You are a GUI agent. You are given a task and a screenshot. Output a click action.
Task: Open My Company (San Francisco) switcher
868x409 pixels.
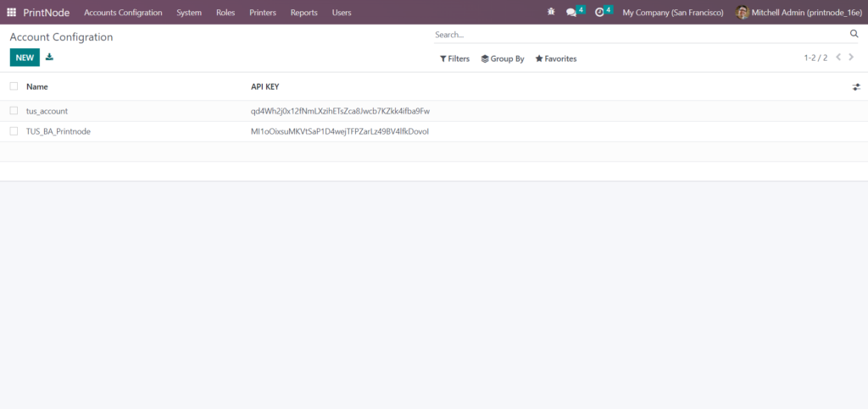pos(672,12)
